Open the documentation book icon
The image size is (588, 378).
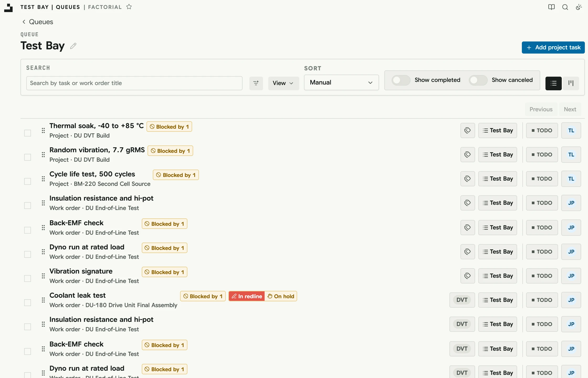[x=552, y=7]
